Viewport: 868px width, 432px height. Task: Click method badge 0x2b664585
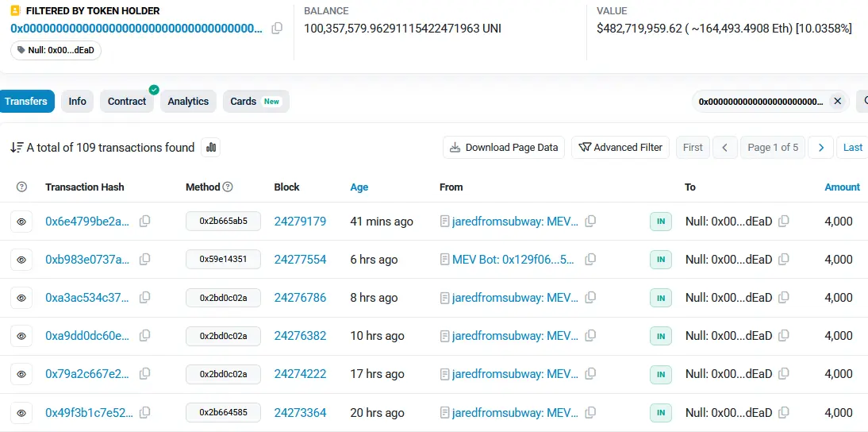pos(223,413)
